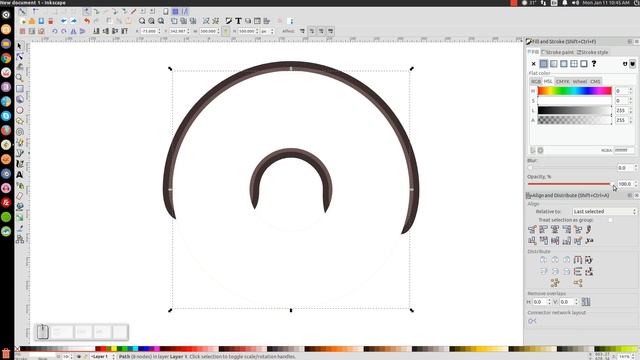Choose Linear gradient fill icon
640x360 pixels.
click(x=553, y=64)
